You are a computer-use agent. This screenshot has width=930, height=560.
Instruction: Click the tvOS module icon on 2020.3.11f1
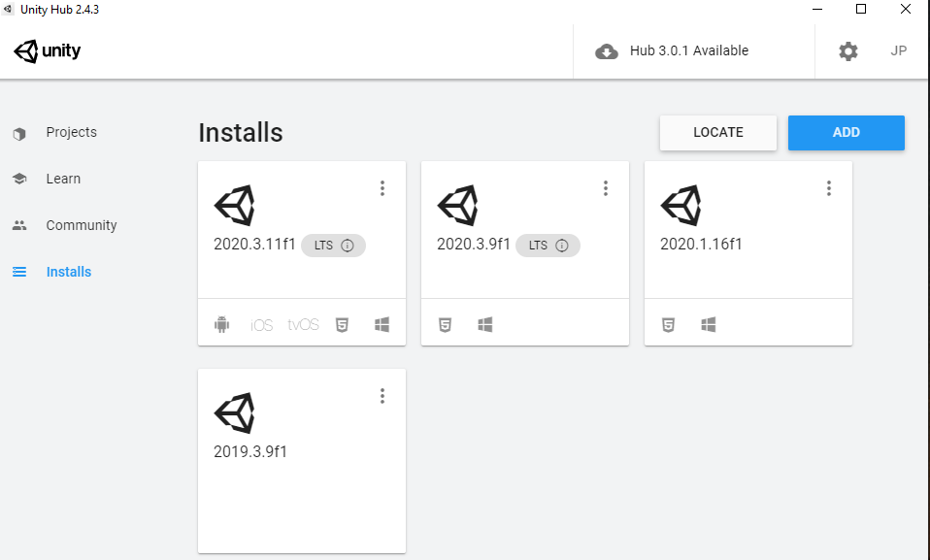(x=303, y=325)
